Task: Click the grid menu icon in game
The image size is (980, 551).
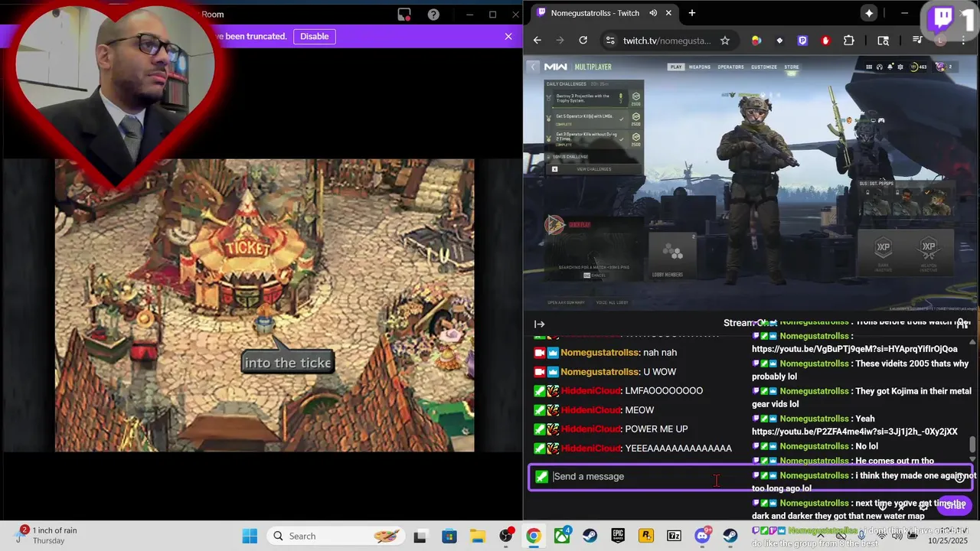Action: point(869,67)
